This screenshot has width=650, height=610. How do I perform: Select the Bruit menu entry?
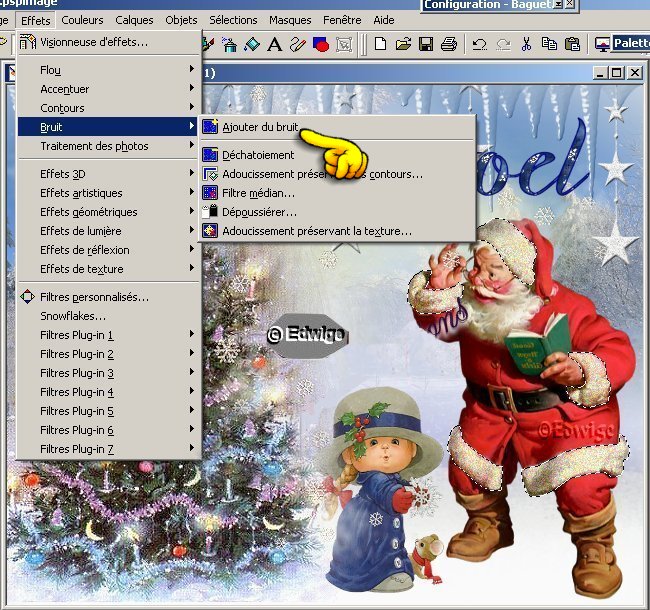click(108, 127)
